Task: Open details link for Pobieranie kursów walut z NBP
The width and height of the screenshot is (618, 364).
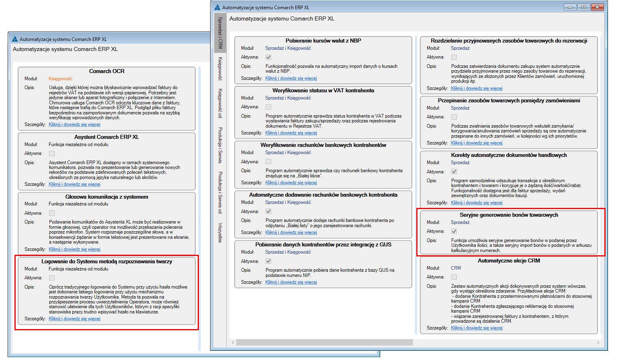Action: click(291, 78)
